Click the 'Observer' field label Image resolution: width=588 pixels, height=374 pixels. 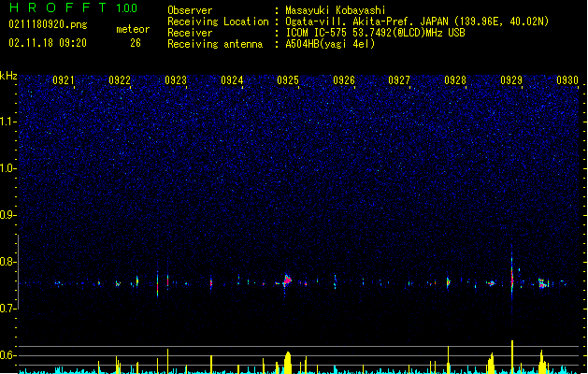pyautogui.click(x=190, y=10)
